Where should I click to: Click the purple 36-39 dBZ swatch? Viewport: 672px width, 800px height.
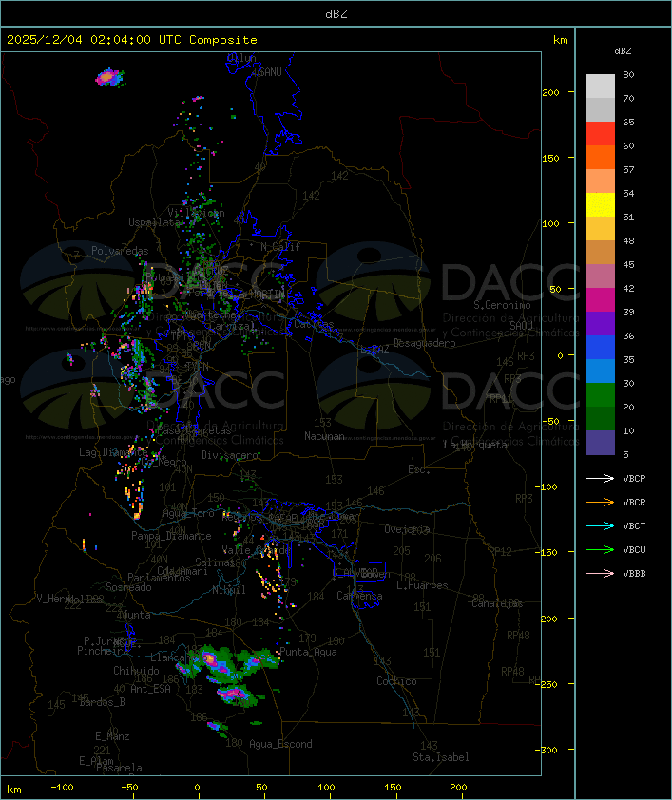click(600, 323)
